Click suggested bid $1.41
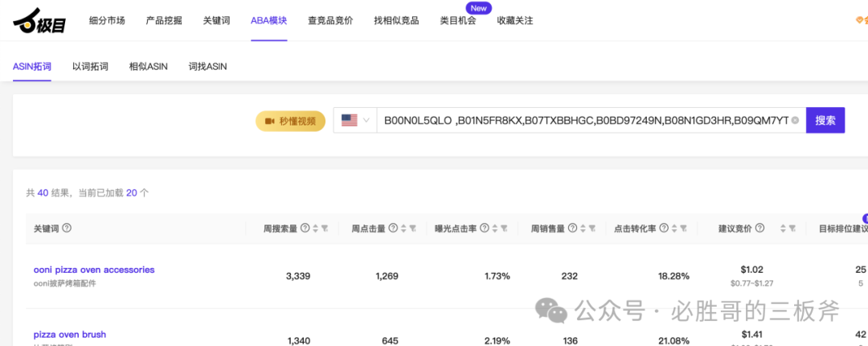Screen dimensions: 868x346 [x=751, y=335]
